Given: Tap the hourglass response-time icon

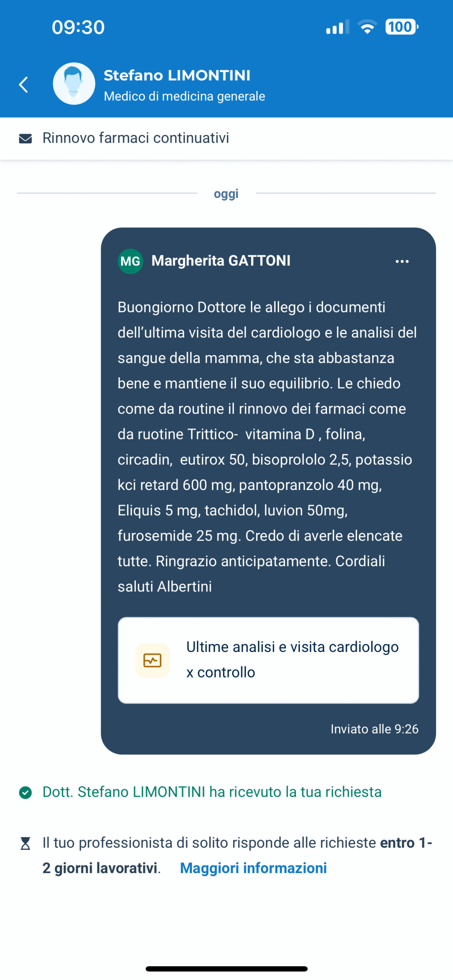Looking at the screenshot, I should [25, 843].
